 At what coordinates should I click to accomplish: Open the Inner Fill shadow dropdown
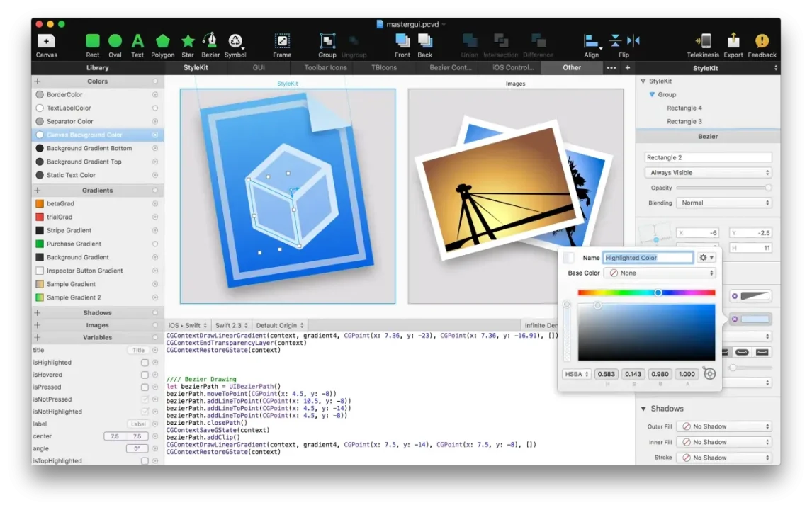point(724,442)
